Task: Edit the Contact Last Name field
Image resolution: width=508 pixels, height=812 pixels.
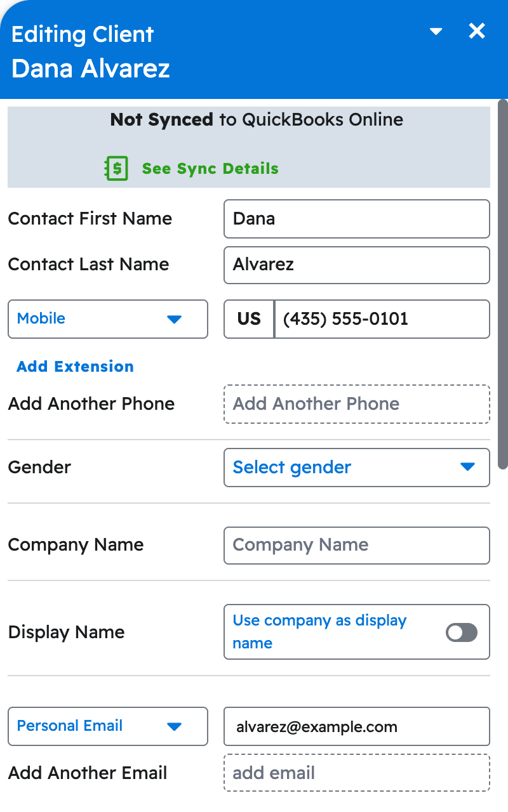Action: click(357, 265)
